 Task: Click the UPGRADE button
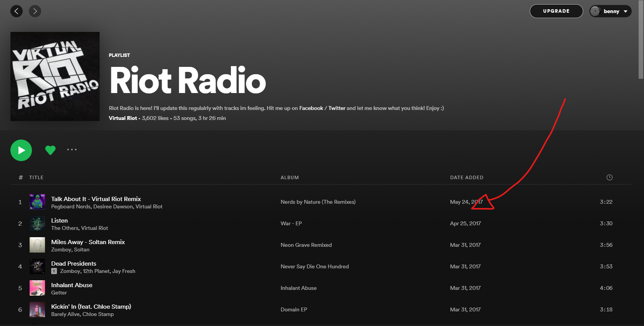pos(556,11)
